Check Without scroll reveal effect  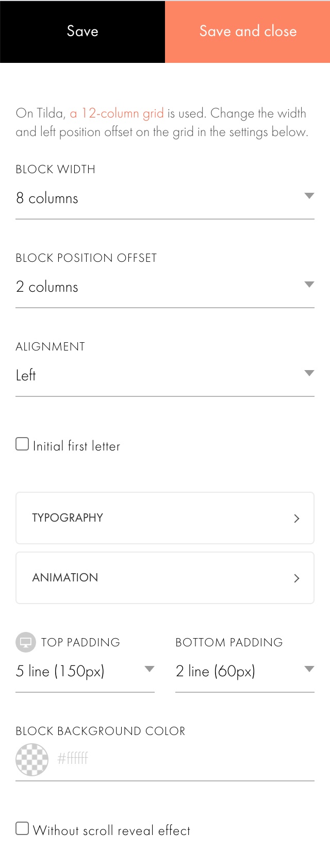[22, 828]
